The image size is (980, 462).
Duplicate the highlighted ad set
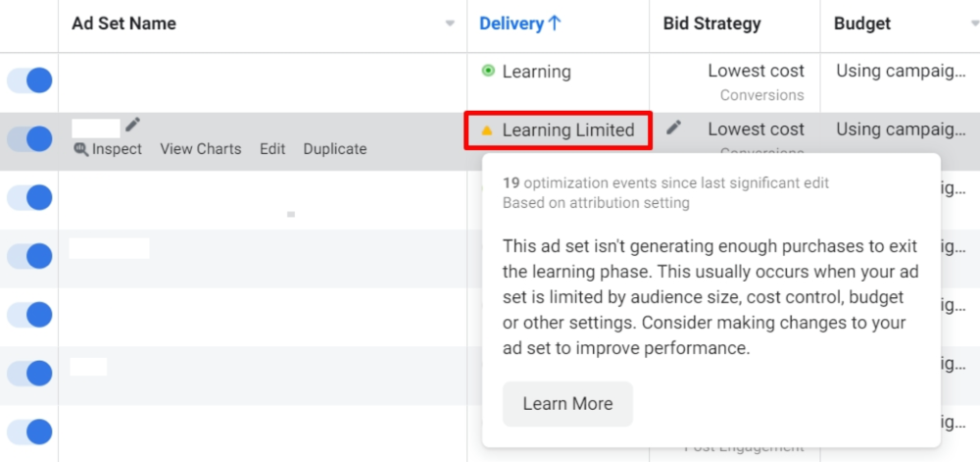335,149
